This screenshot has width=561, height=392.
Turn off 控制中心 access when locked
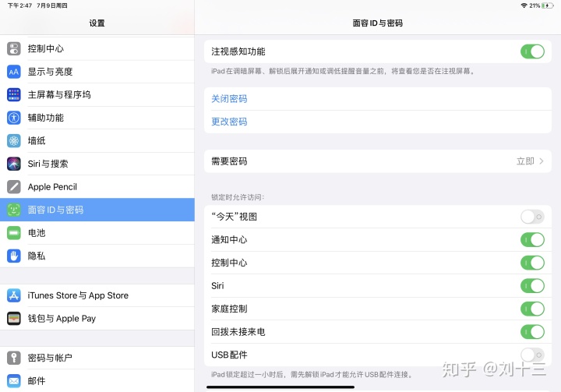[532, 263]
